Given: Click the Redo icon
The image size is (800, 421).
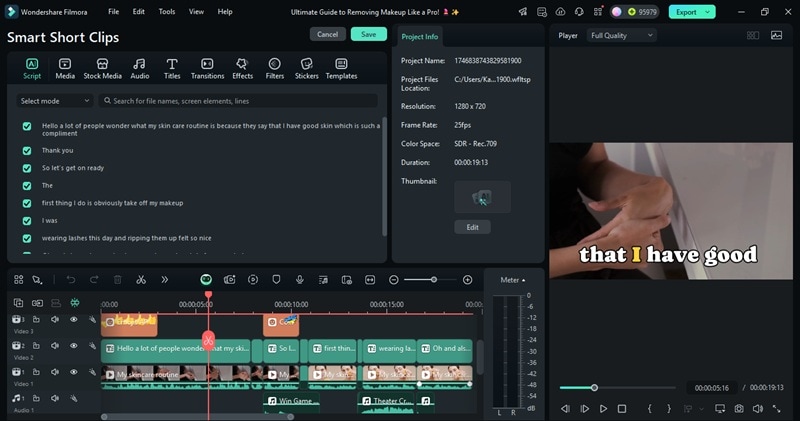Looking at the screenshot, I should 94,280.
